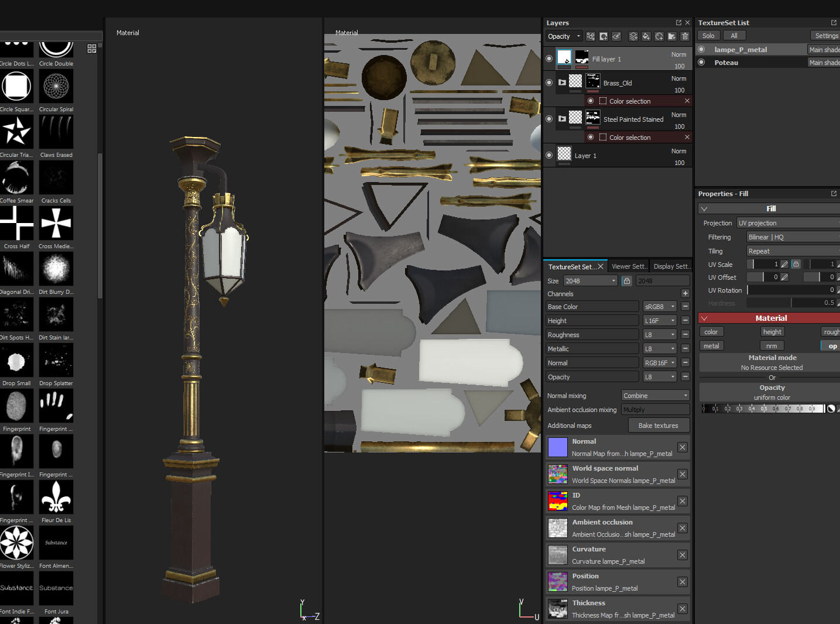Open Settings in the TextureSet List
Viewport: 840px width, 624px height.
(825, 35)
